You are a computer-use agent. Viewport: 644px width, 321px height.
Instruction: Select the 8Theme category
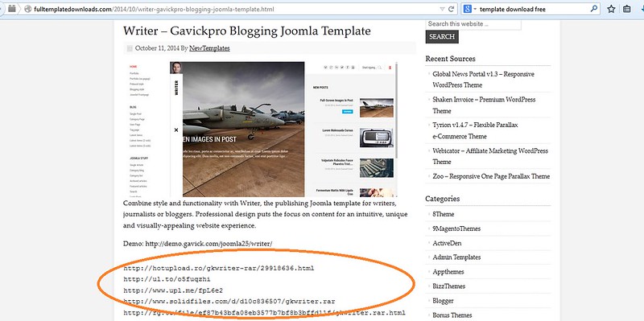(444, 214)
